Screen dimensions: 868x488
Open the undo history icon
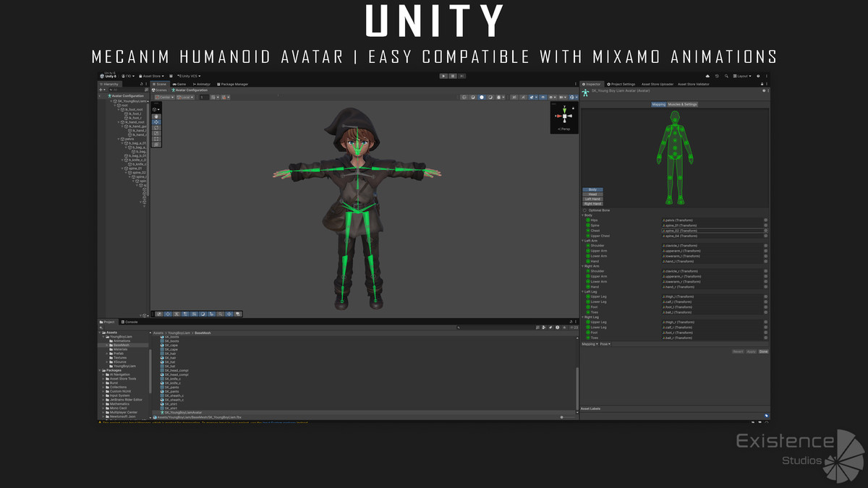(x=717, y=76)
